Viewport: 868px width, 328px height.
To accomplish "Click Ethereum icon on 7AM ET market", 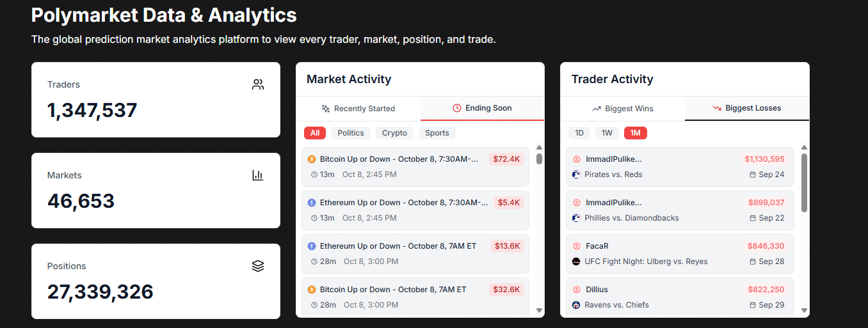I will 312,246.
